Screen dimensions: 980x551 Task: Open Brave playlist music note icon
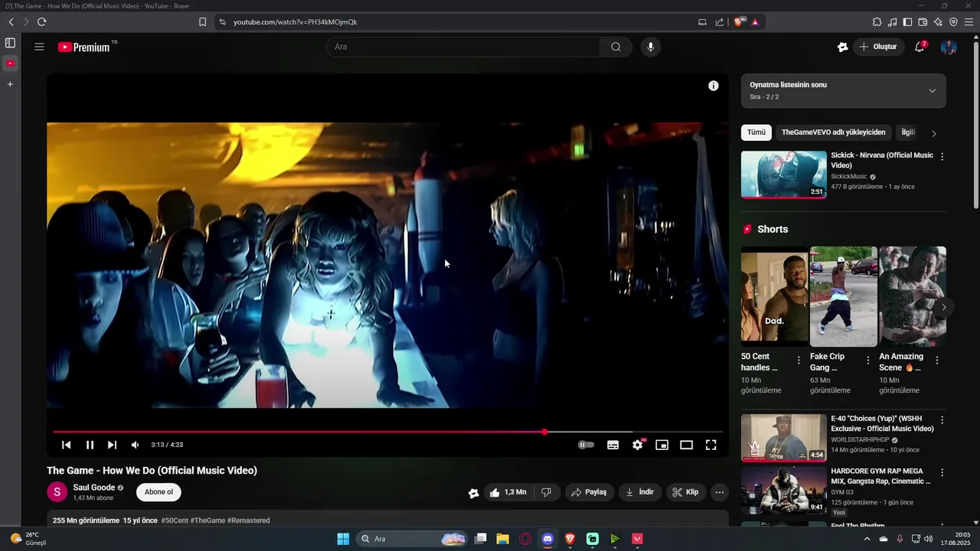point(893,22)
